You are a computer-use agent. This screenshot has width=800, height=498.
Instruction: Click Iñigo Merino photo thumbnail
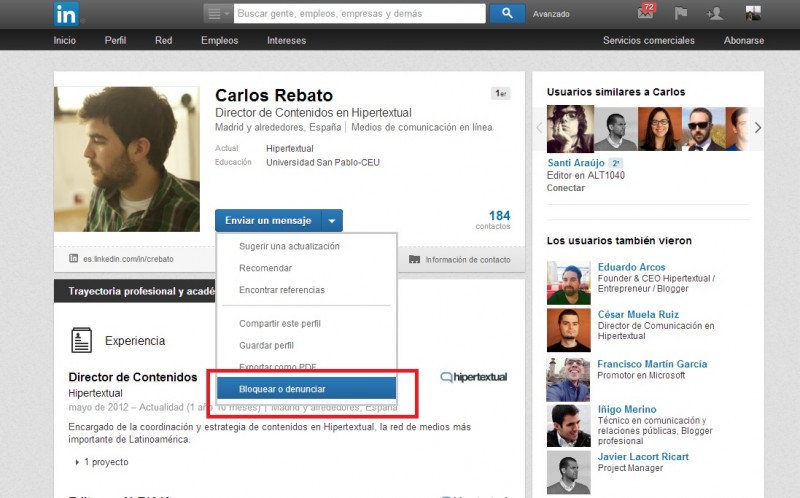click(568, 426)
